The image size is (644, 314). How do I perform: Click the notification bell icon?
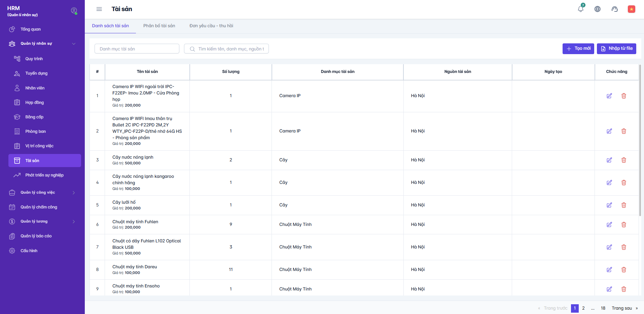click(580, 9)
